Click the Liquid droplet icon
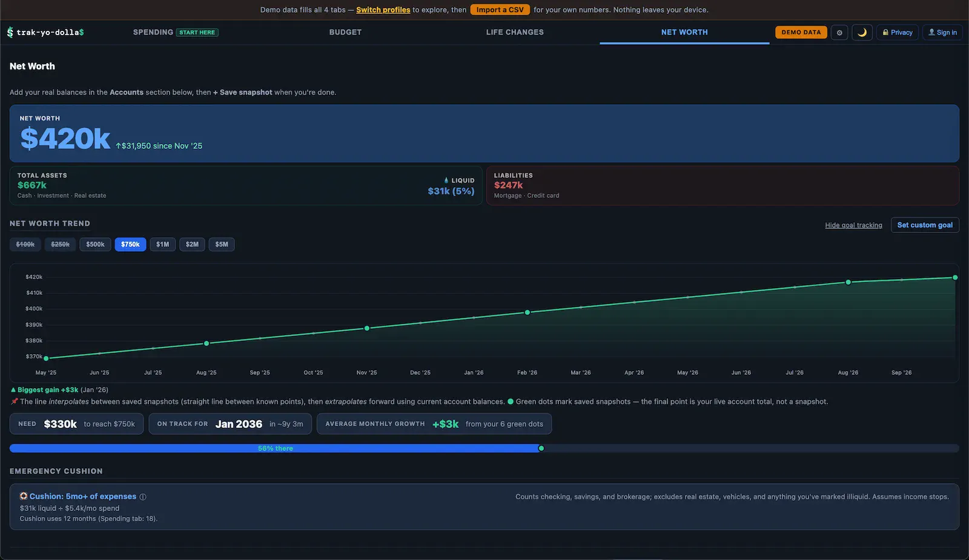Viewport: 969px width, 560px height. coord(446,180)
